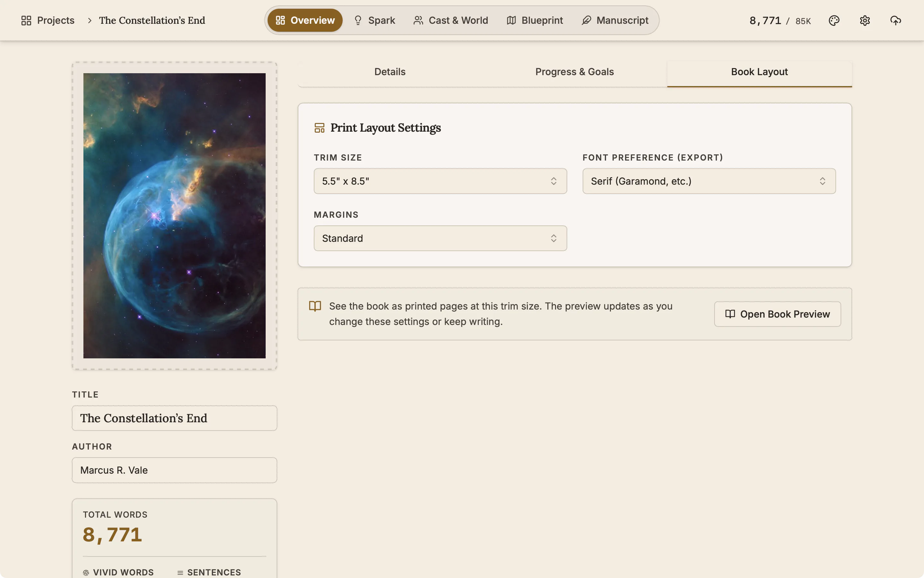924x578 pixels.
Task: Click the Print Layout Settings icon
Action: [319, 128]
